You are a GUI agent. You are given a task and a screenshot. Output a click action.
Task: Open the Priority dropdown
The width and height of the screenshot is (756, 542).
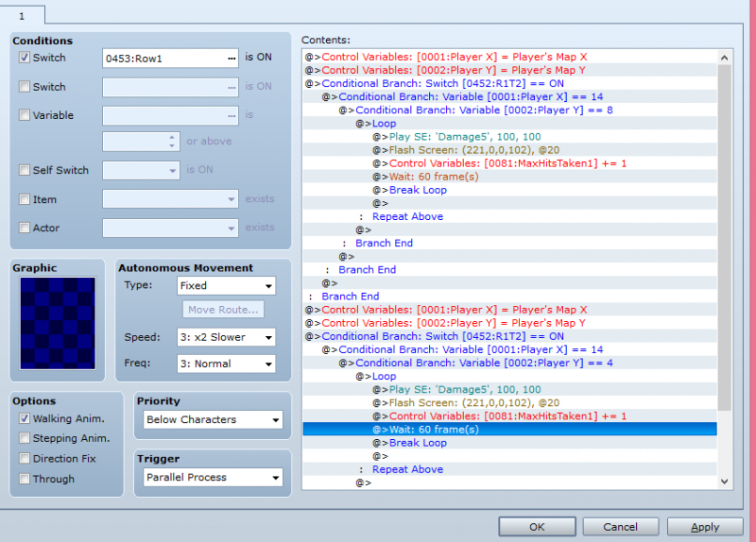[x=213, y=419]
